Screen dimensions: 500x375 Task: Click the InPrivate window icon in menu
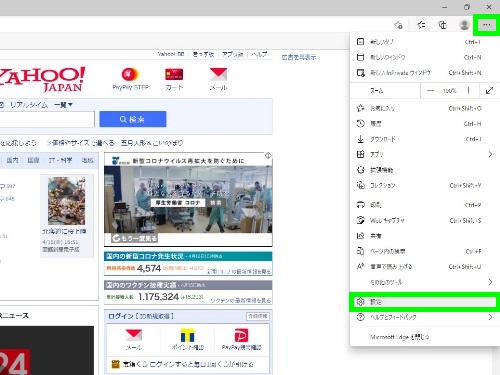(361, 73)
